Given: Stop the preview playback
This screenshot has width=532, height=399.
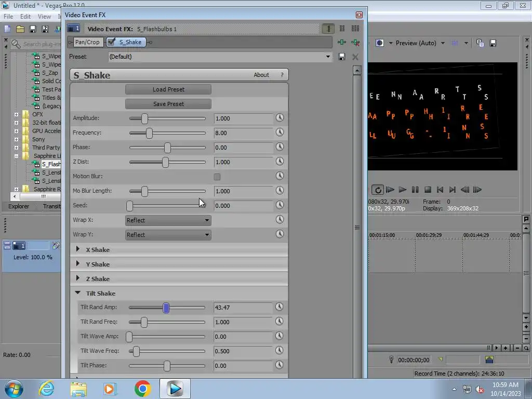Looking at the screenshot, I should click(428, 190).
